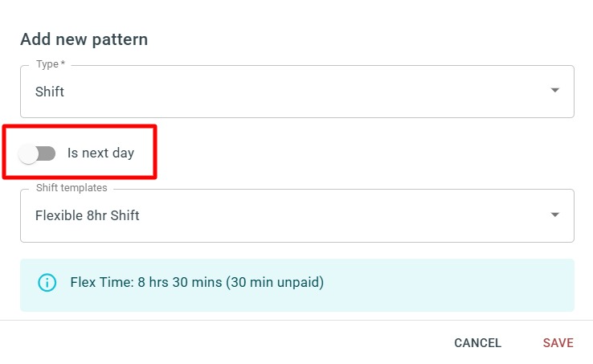Click the Shift templates caret icon
The height and width of the screenshot is (364, 593).
pos(554,215)
